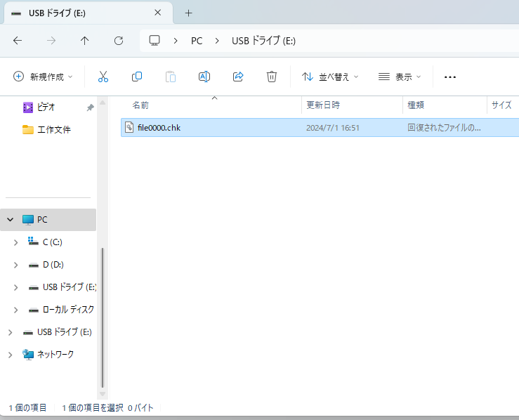Click the PC computer icon in sidebar
Viewport: 519px width, 420px height.
pos(28,219)
